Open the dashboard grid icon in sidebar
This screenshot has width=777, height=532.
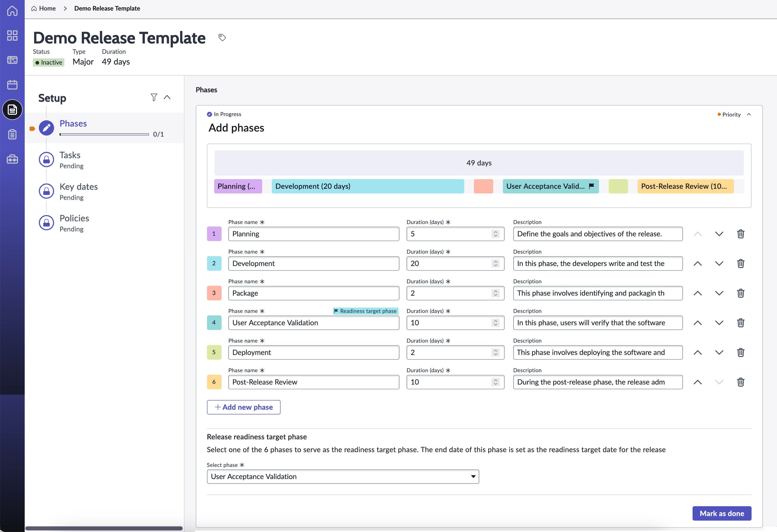coord(12,36)
